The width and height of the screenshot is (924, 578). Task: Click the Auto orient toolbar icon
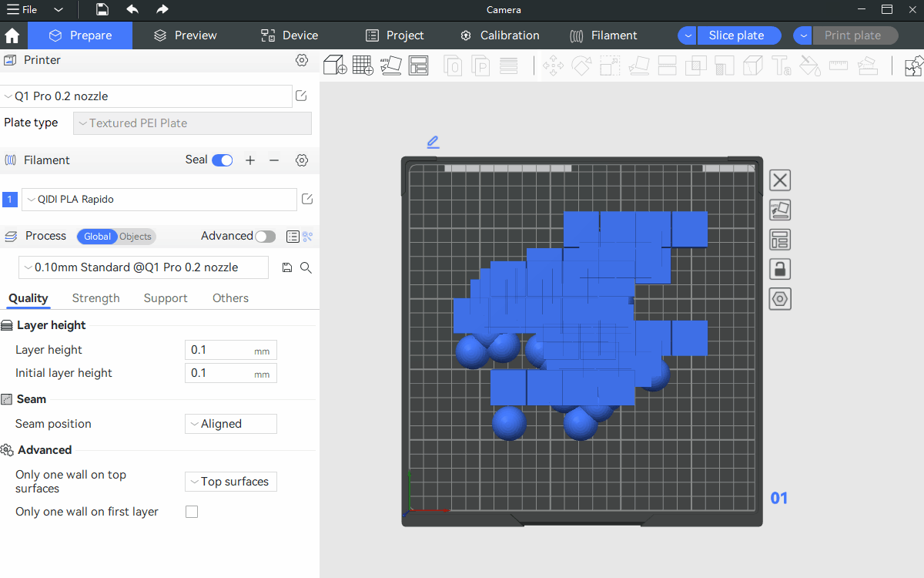(x=390, y=66)
